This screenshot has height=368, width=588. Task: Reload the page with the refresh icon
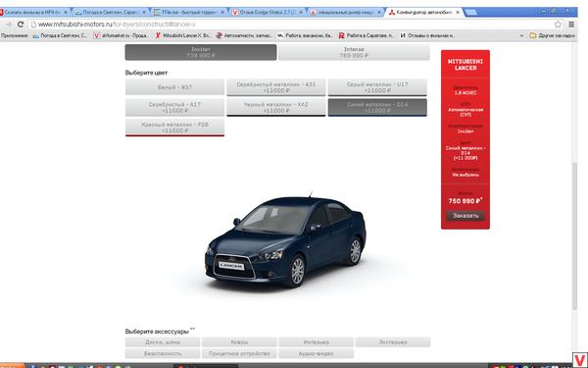tap(21, 25)
